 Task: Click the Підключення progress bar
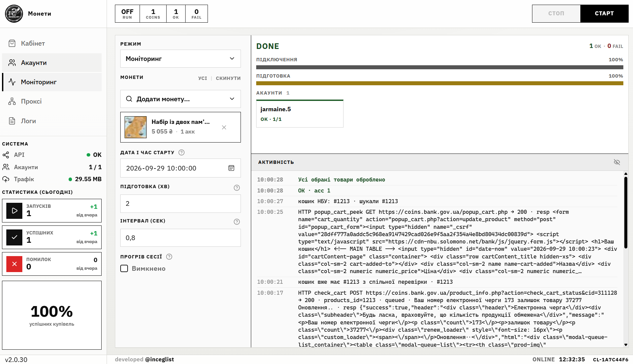439,67
